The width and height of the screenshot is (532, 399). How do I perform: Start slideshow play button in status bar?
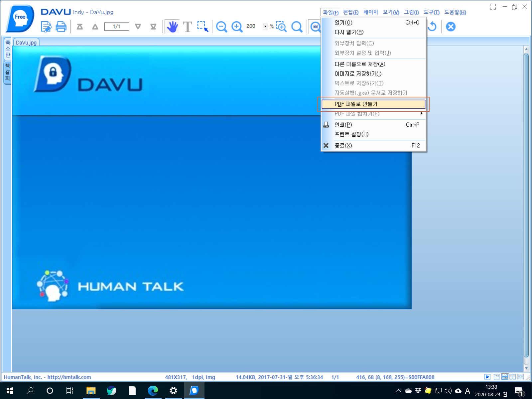[487, 377]
